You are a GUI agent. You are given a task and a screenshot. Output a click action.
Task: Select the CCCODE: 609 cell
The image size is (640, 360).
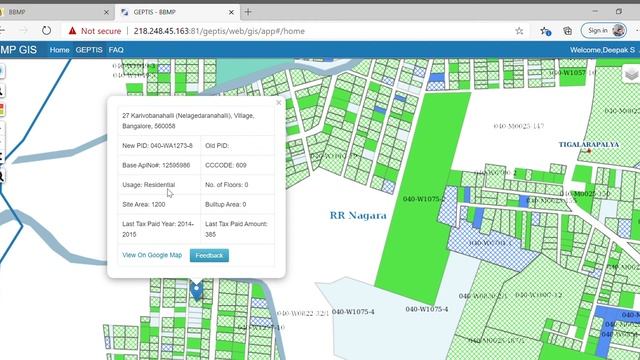pyautogui.click(x=238, y=165)
